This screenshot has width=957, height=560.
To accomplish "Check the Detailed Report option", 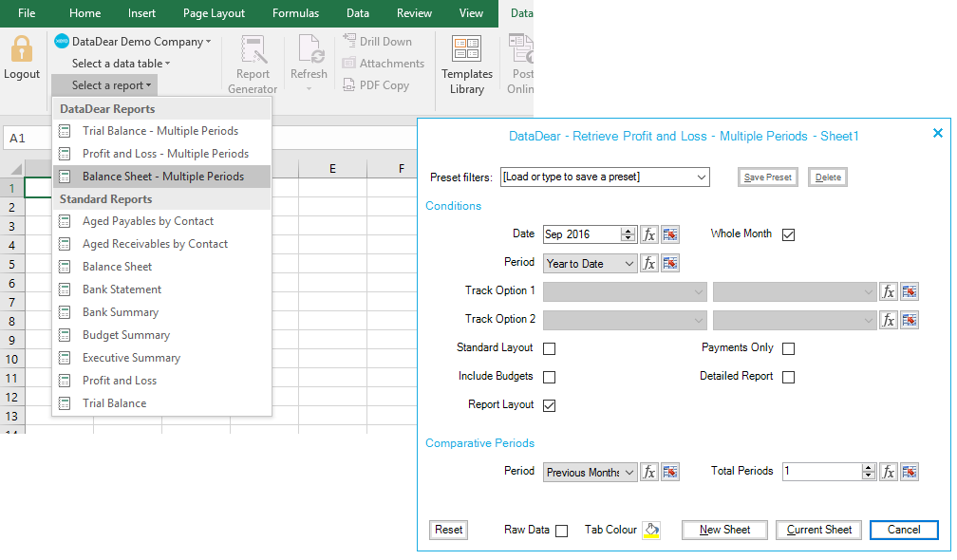I will [789, 377].
